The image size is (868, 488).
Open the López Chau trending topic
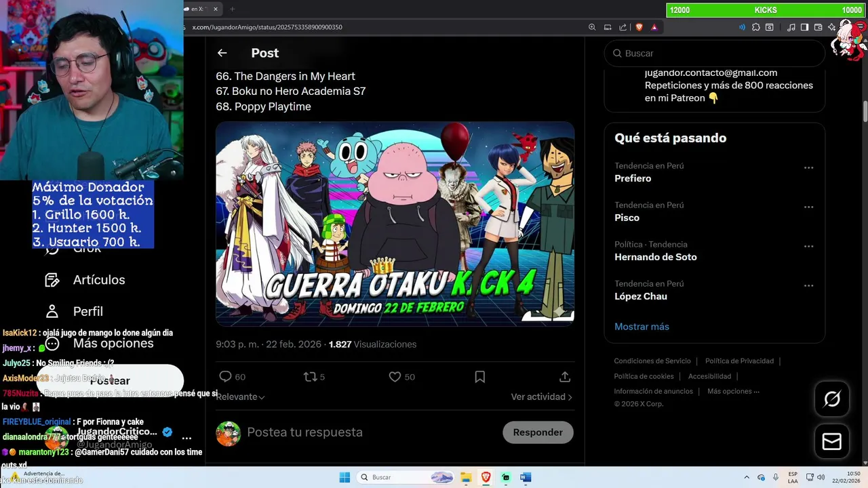pos(640,296)
